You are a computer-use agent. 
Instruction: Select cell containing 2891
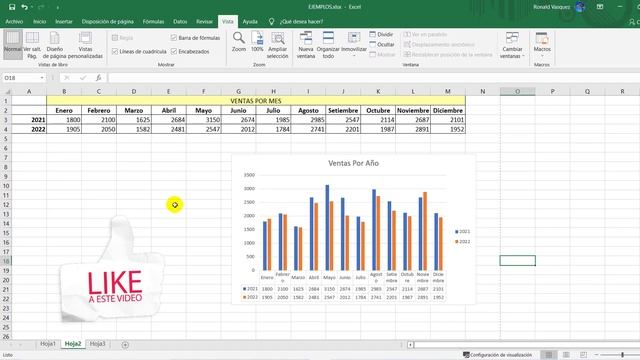click(x=413, y=129)
